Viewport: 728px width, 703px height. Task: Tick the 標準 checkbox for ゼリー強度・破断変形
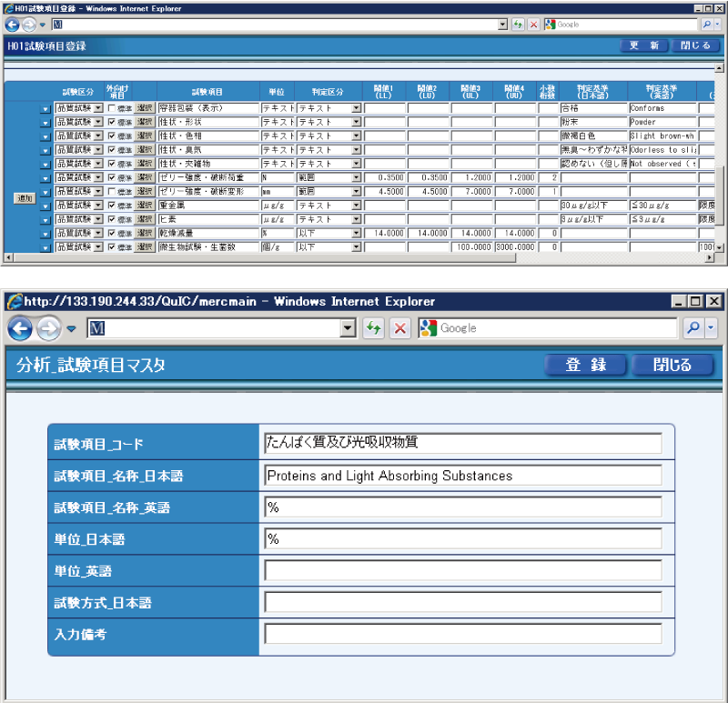point(112,192)
